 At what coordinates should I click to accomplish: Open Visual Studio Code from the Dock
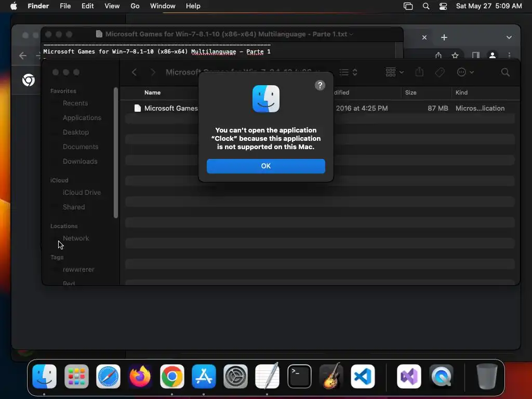[363, 376]
